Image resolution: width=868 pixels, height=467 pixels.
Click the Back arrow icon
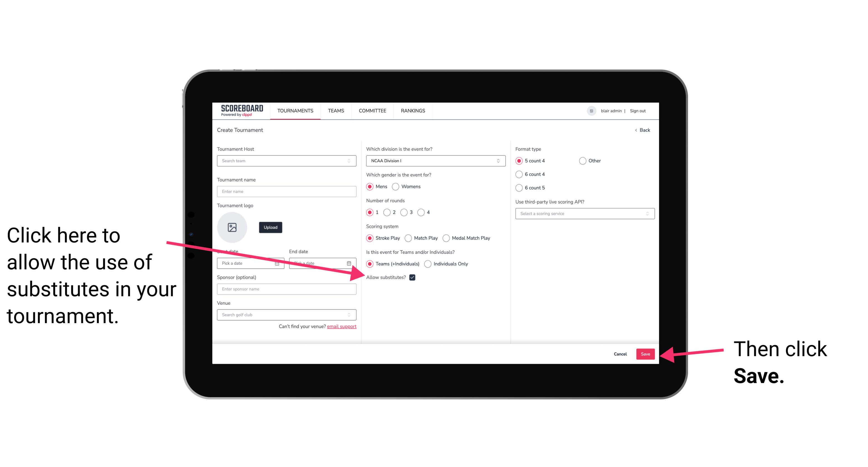point(636,130)
